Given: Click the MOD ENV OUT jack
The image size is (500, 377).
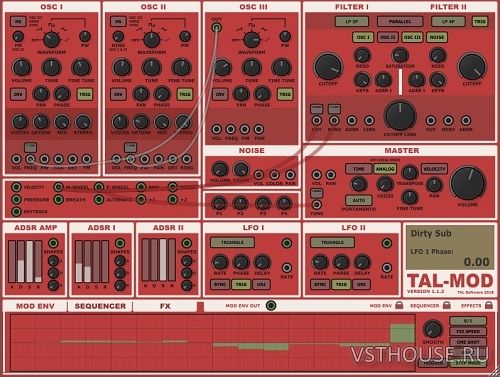Looking at the screenshot, I should tap(271, 305).
